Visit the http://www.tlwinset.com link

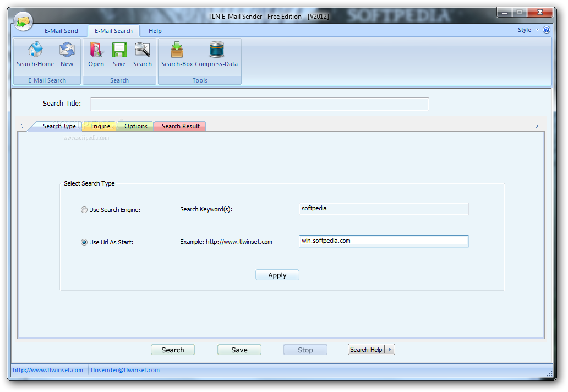(48, 370)
